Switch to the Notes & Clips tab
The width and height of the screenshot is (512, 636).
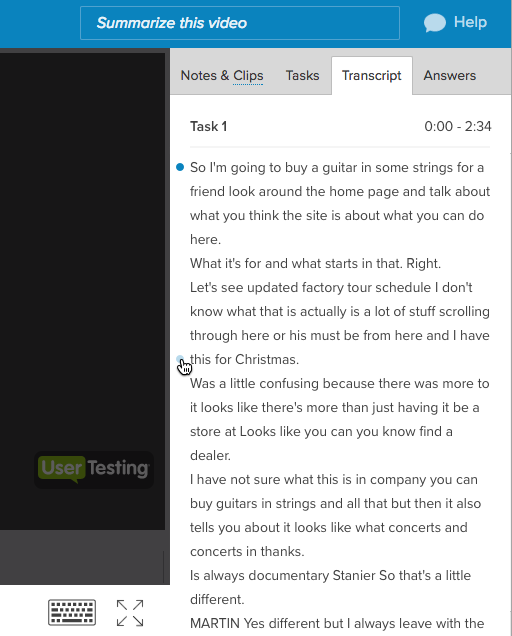[x=222, y=75]
